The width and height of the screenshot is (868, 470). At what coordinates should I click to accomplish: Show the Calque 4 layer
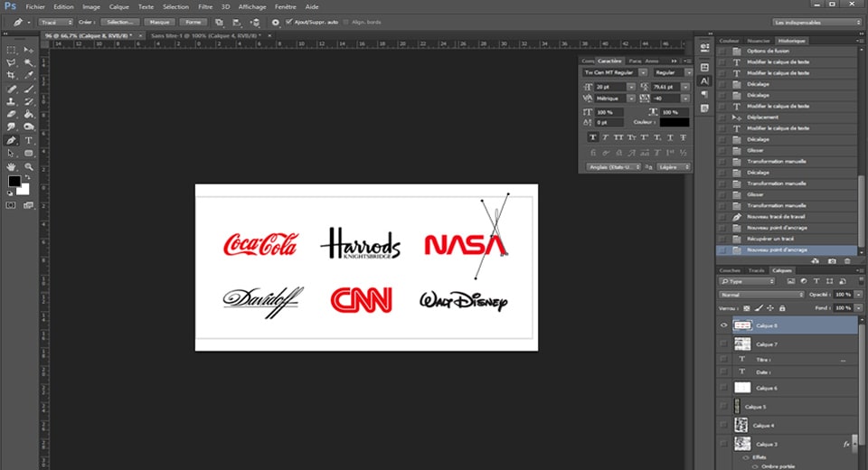723,426
